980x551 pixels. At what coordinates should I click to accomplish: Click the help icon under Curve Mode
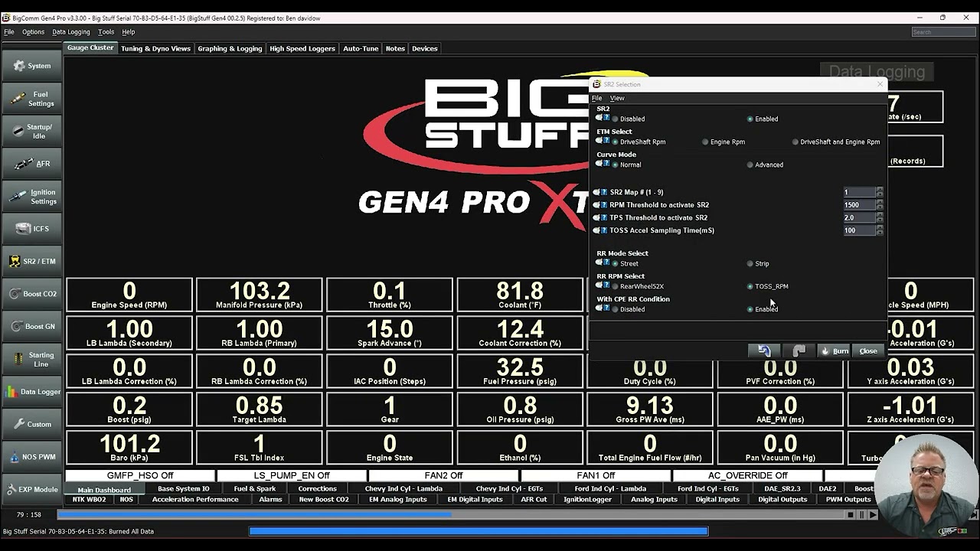pos(606,164)
